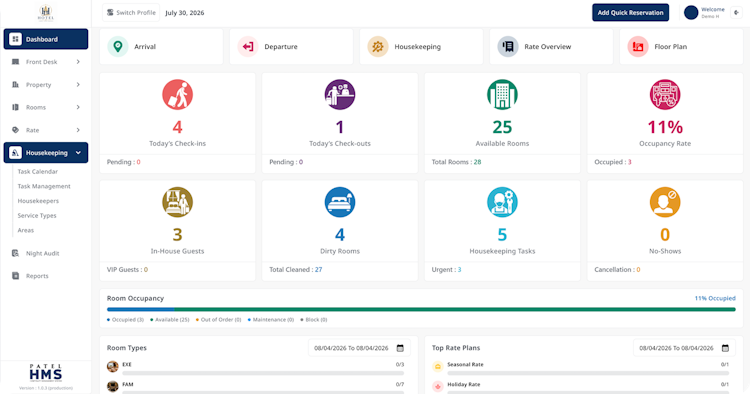Click the Arrival location pin icon
The height and width of the screenshot is (394, 750).
click(x=118, y=46)
